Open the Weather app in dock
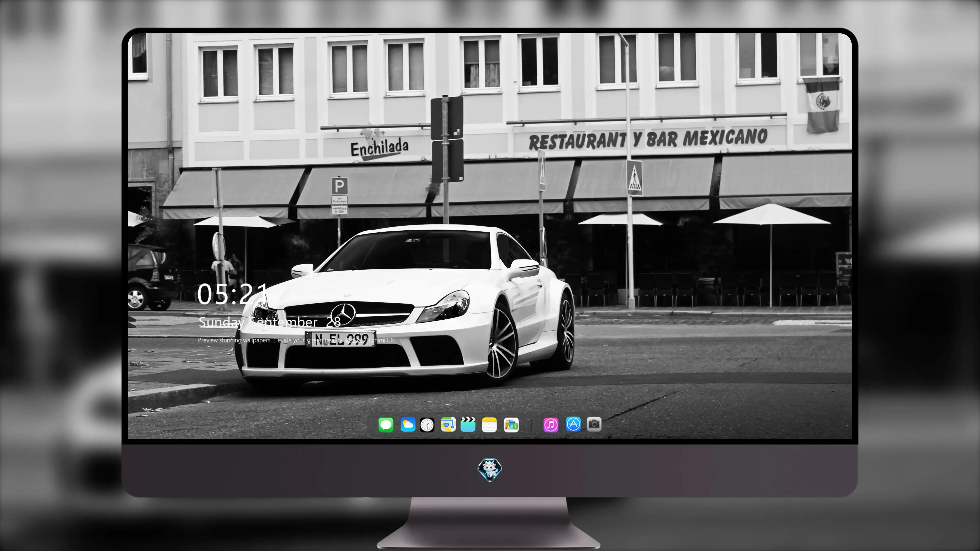 408,424
